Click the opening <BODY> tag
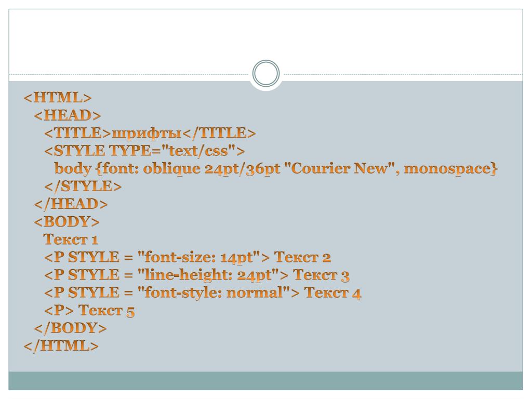The height and width of the screenshot is (399, 532). point(67,221)
